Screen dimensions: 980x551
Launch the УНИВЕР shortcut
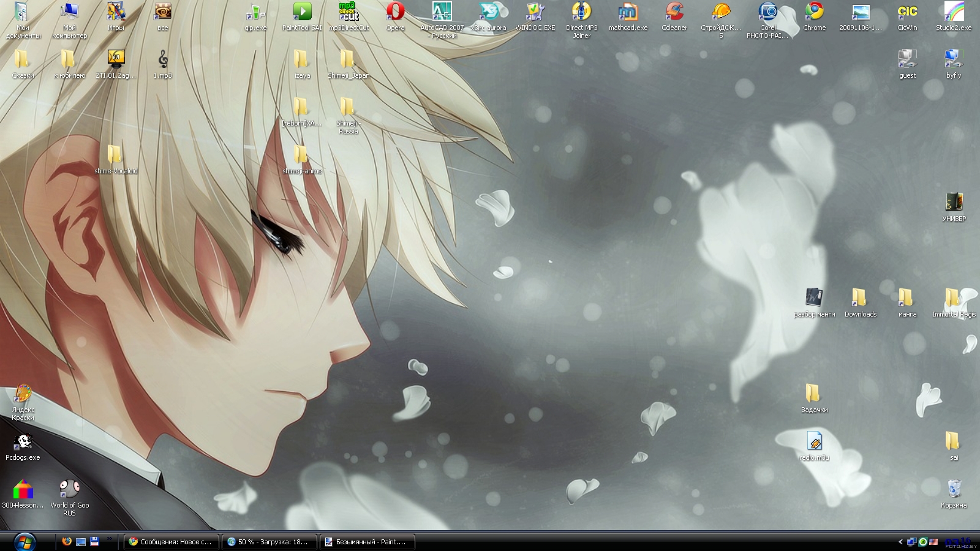(x=954, y=208)
